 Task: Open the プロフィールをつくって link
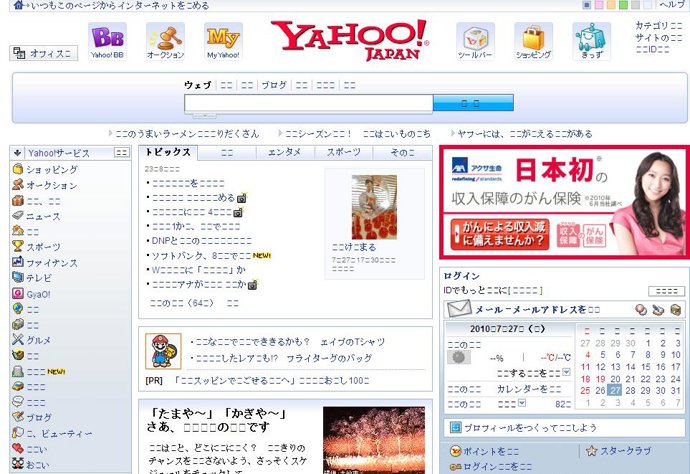[x=530, y=427]
